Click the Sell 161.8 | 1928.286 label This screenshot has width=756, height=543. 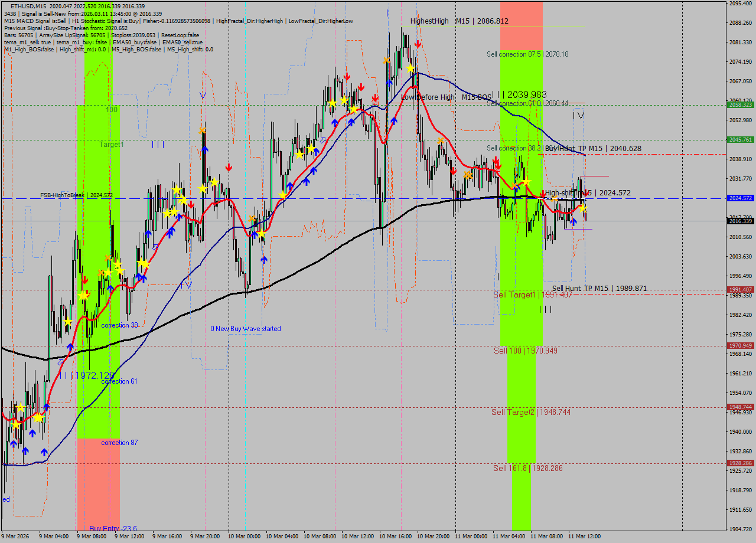point(527,468)
